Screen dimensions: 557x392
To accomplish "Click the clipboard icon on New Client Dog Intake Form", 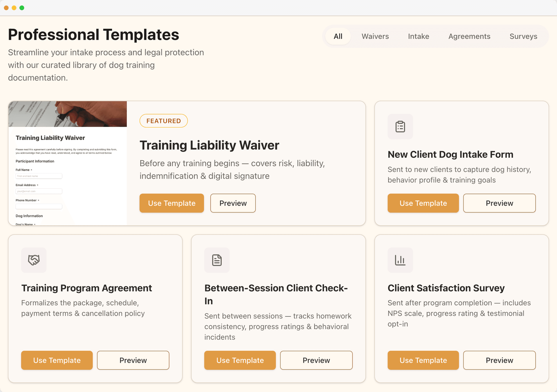I will click(x=400, y=127).
